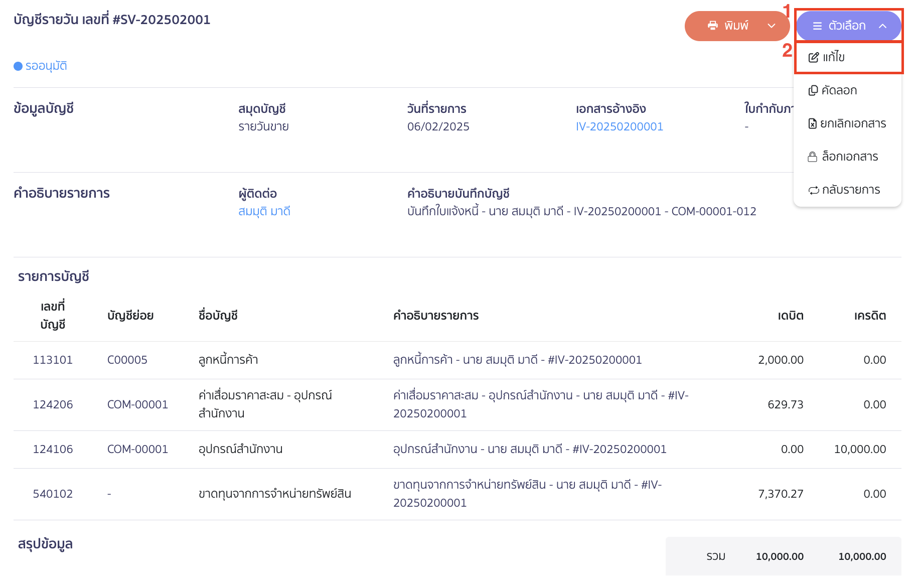The image size is (916, 588).
Task: Click the printer icon in the พิมพ์ button
Action: click(x=712, y=26)
